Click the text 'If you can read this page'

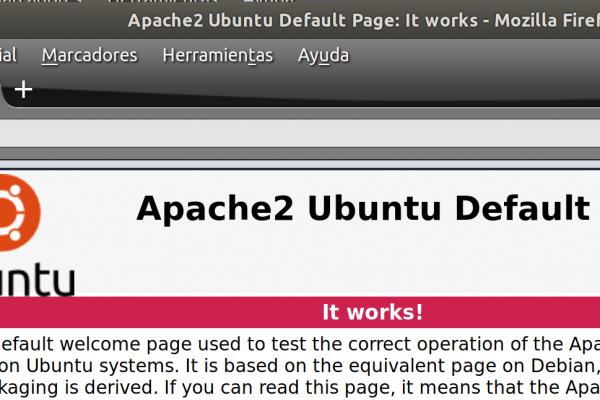(279, 387)
